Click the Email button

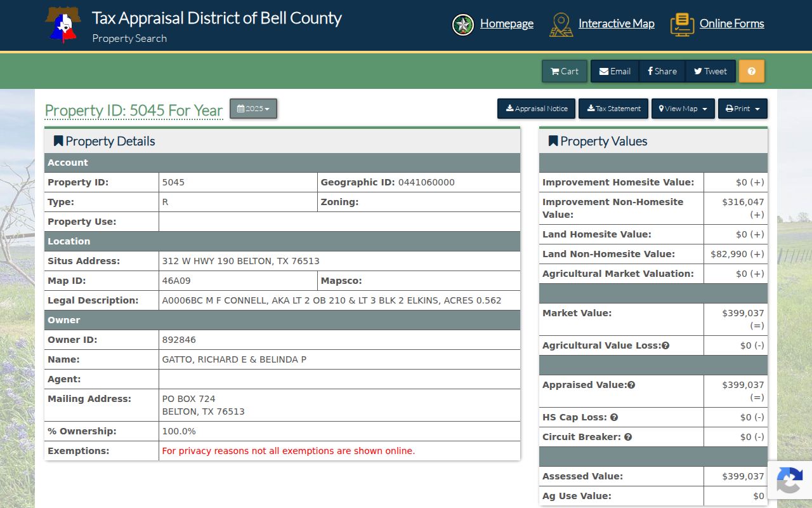click(615, 71)
